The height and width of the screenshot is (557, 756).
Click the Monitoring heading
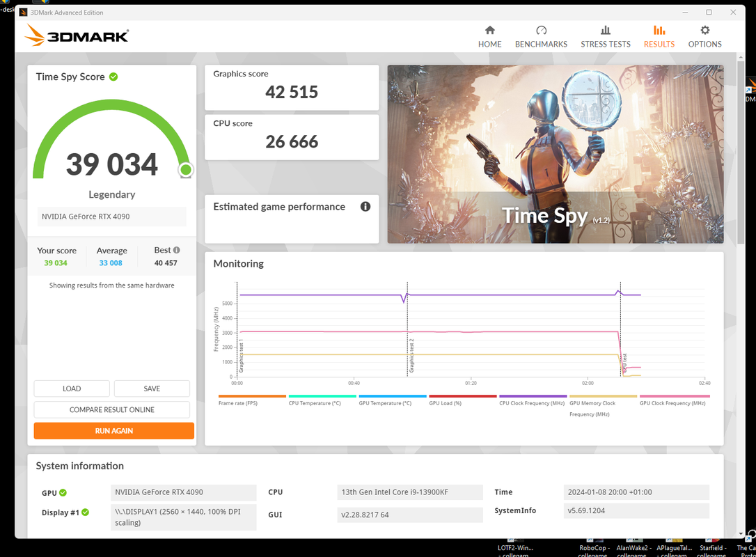click(239, 264)
